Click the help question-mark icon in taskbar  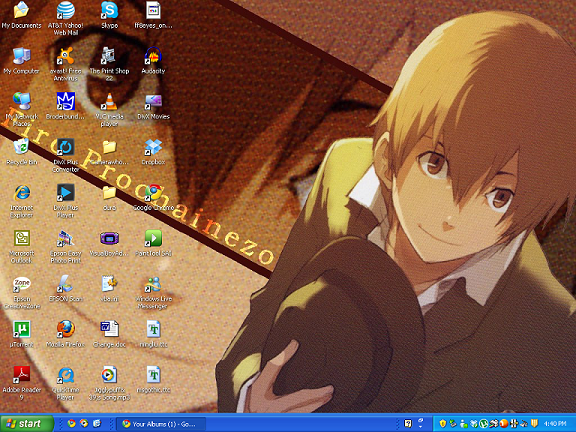click(408, 424)
